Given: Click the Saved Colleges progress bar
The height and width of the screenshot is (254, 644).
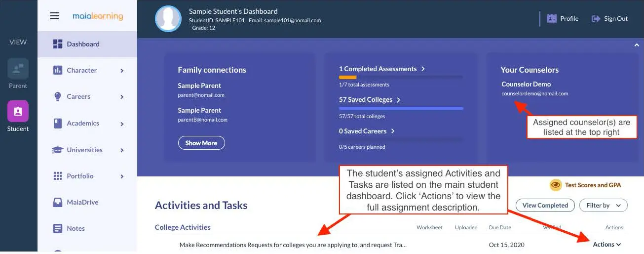Looking at the screenshot, I should (x=401, y=108).
